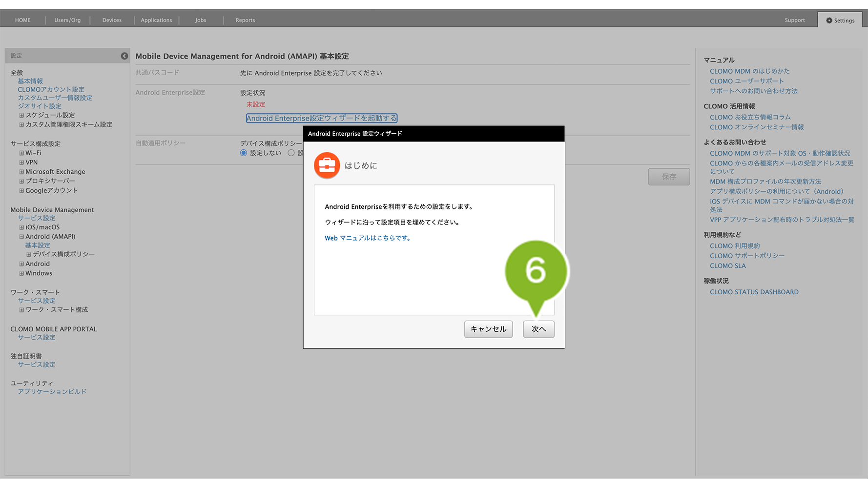Expand カスタム管理権限スキーム設定 node
The width and height of the screenshot is (868, 488).
pyautogui.click(x=21, y=125)
